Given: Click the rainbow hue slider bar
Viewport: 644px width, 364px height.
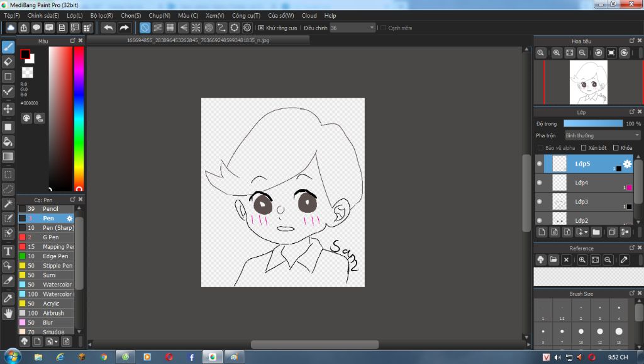Looking at the screenshot, I should pyautogui.click(x=79, y=118).
